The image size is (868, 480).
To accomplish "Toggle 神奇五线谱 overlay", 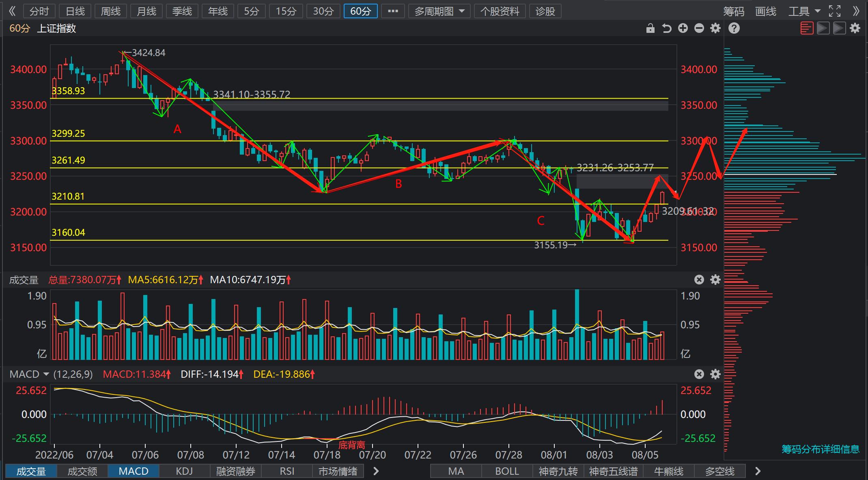I will (x=614, y=471).
